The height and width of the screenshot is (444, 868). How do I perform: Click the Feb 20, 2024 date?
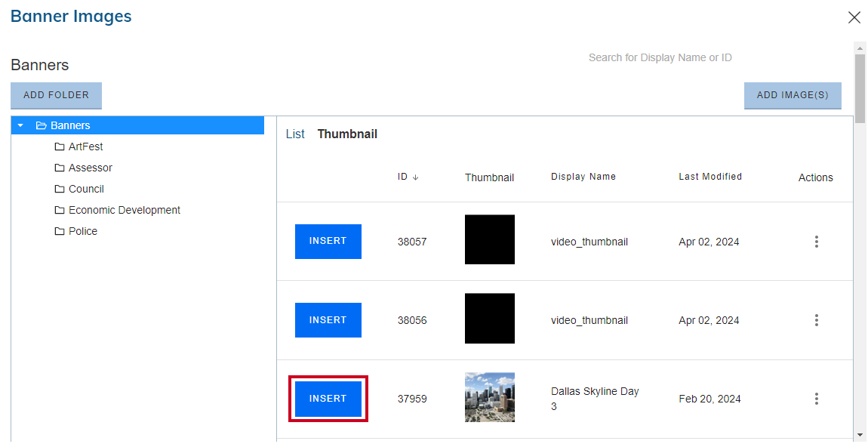point(709,399)
